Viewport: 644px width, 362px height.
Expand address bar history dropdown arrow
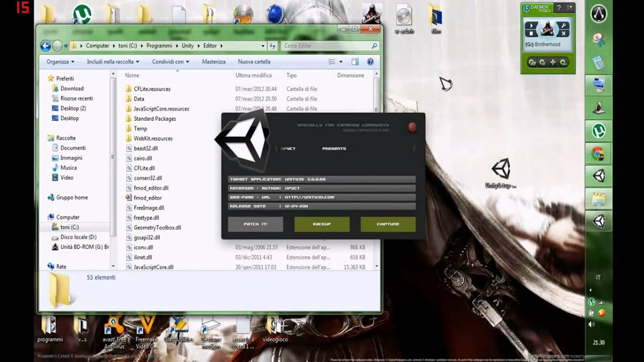coord(263,46)
